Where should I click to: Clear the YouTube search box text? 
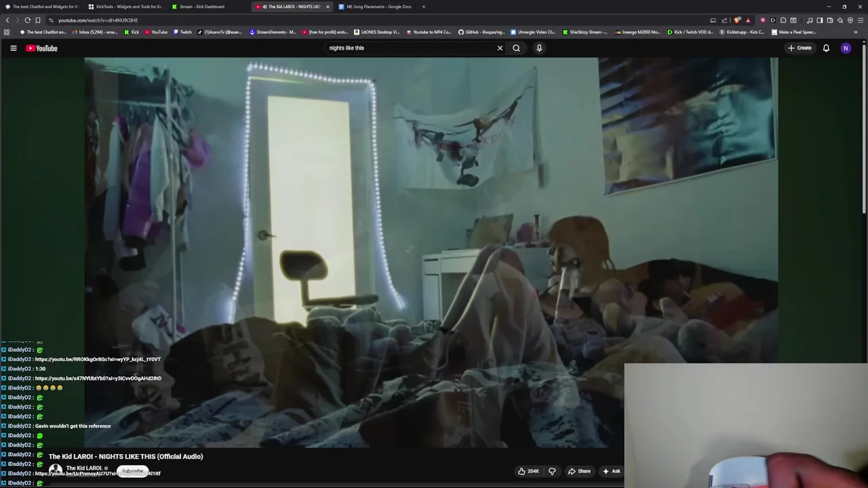point(500,48)
